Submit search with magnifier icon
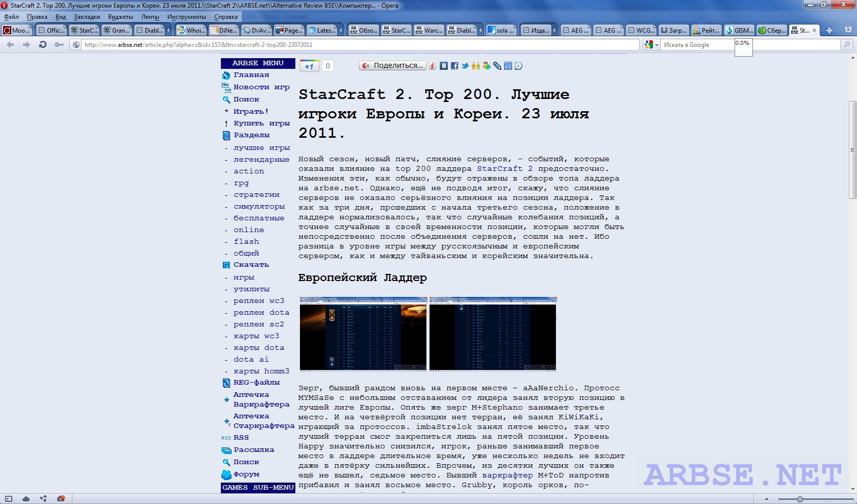Image resolution: width=857 pixels, height=504 pixels. coord(847,45)
